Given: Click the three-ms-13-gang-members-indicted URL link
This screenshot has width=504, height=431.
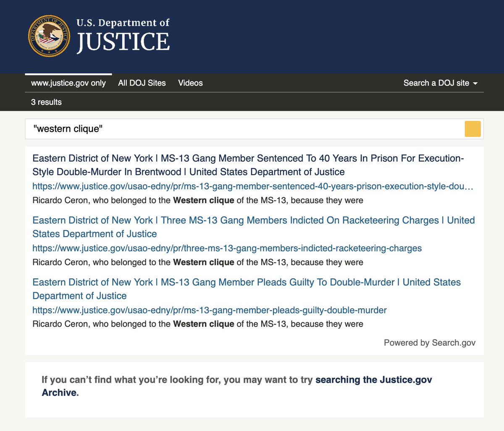Looking at the screenshot, I should (x=227, y=248).
